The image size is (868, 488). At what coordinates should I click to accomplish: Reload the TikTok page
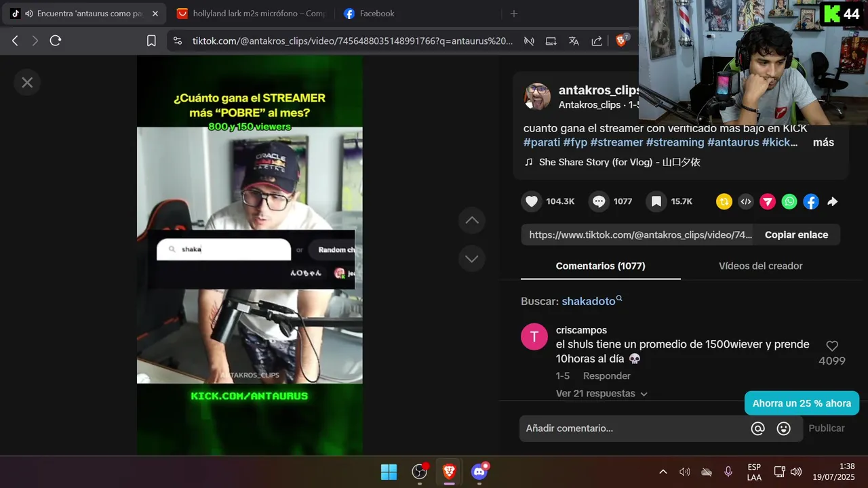pos(56,41)
